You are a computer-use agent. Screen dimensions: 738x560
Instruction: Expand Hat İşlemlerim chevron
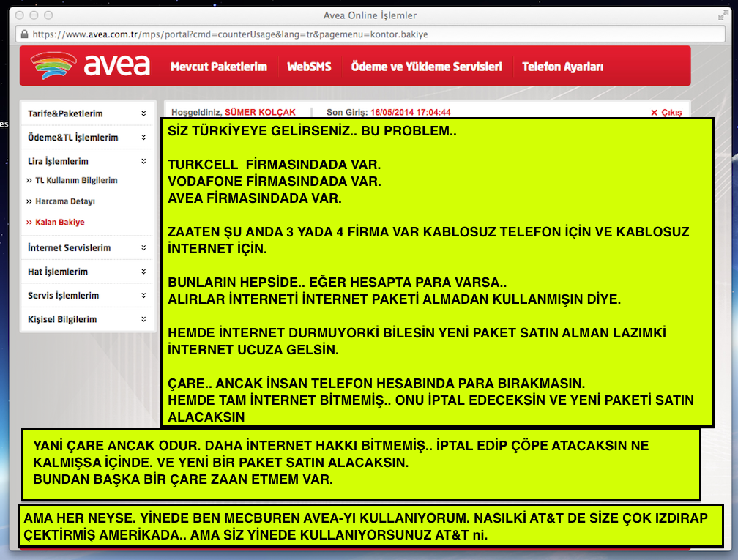143,272
